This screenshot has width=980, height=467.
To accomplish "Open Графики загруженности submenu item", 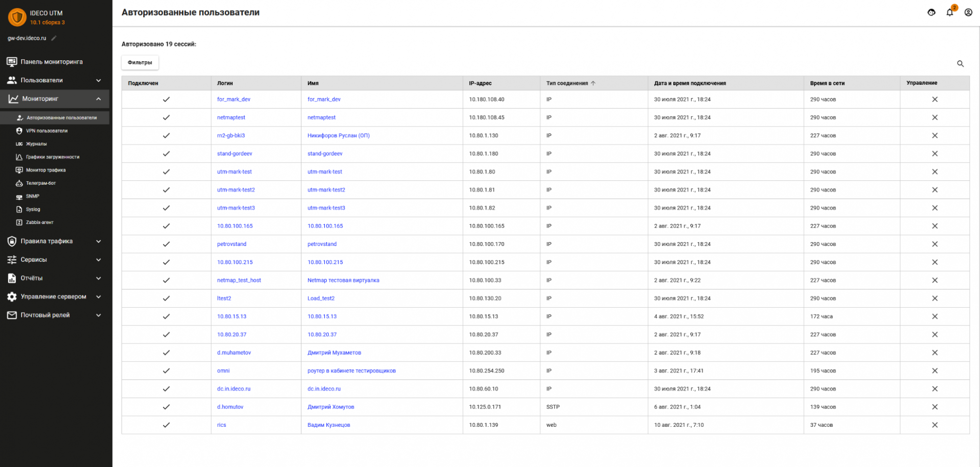I will 52,157.
